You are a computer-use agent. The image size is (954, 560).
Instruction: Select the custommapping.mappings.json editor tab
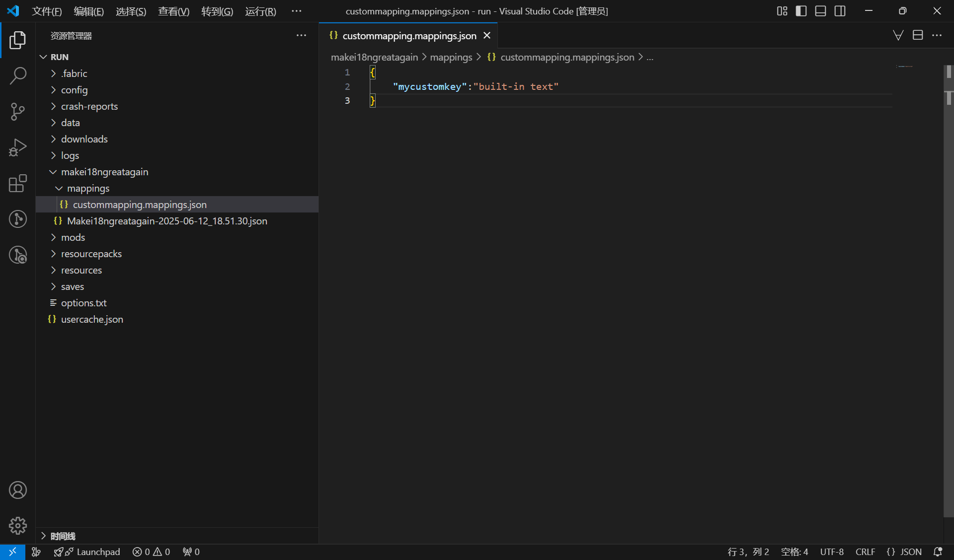tap(408, 36)
